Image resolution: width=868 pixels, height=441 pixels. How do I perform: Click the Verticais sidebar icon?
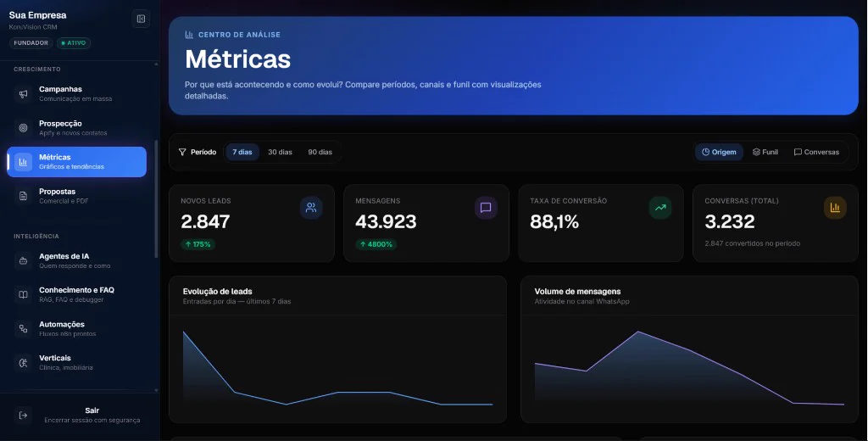pyautogui.click(x=23, y=363)
